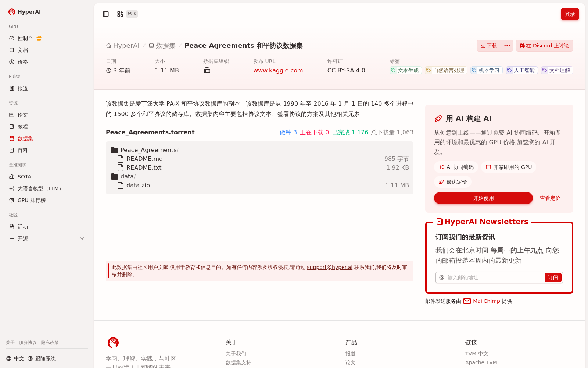The height and width of the screenshot is (368, 588).
Task: Click the 登录 button
Action: pos(570,14)
